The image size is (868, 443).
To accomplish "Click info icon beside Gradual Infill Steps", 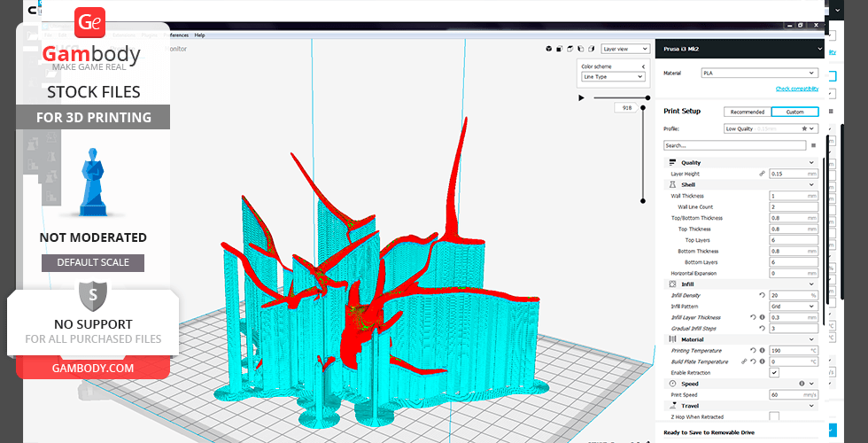I will [762, 329].
